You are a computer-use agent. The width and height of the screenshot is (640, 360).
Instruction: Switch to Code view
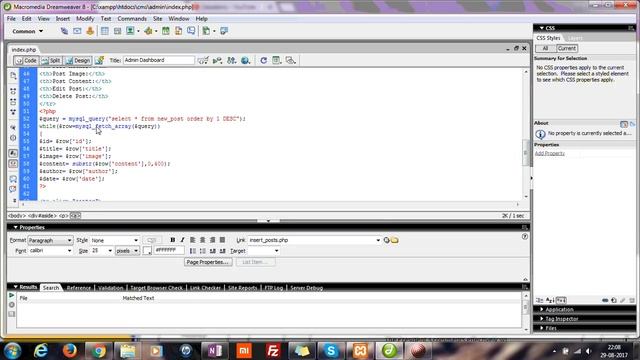click(26, 60)
